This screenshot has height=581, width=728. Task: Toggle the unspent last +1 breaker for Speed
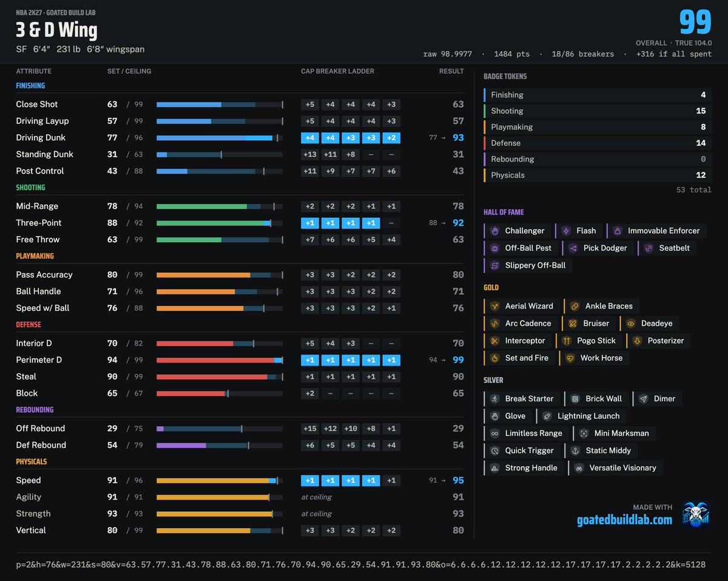391,480
